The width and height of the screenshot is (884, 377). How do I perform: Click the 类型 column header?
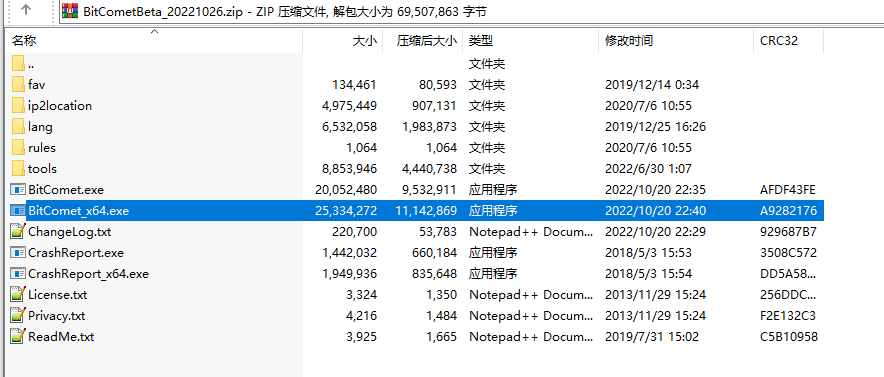pos(531,41)
